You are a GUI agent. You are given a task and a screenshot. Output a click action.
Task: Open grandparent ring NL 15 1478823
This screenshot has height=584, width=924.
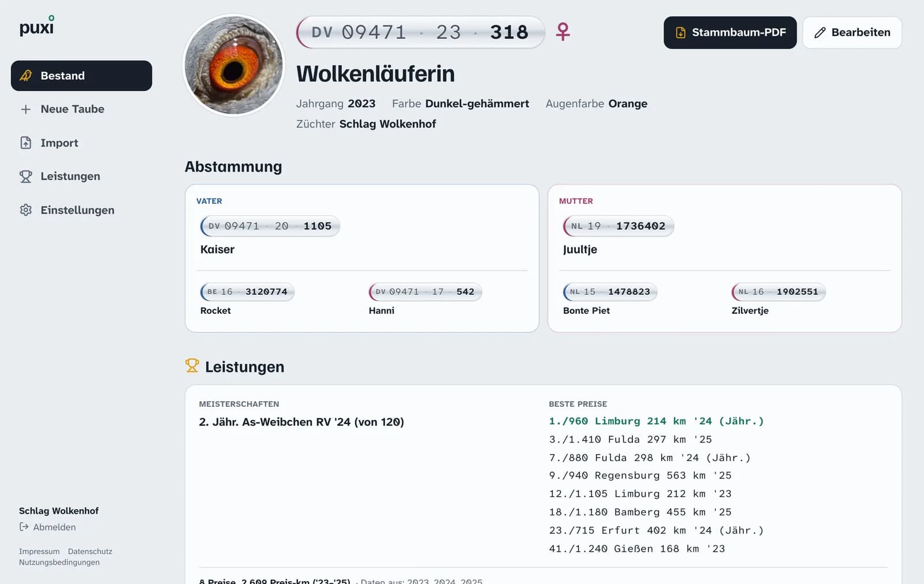pyautogui.click(x=610, y=292)
